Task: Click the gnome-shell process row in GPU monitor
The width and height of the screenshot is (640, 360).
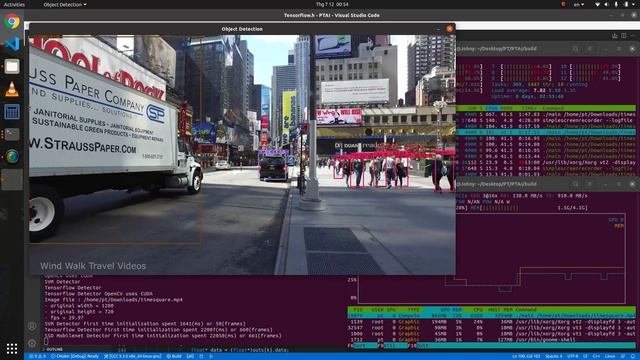Action: 491,340
